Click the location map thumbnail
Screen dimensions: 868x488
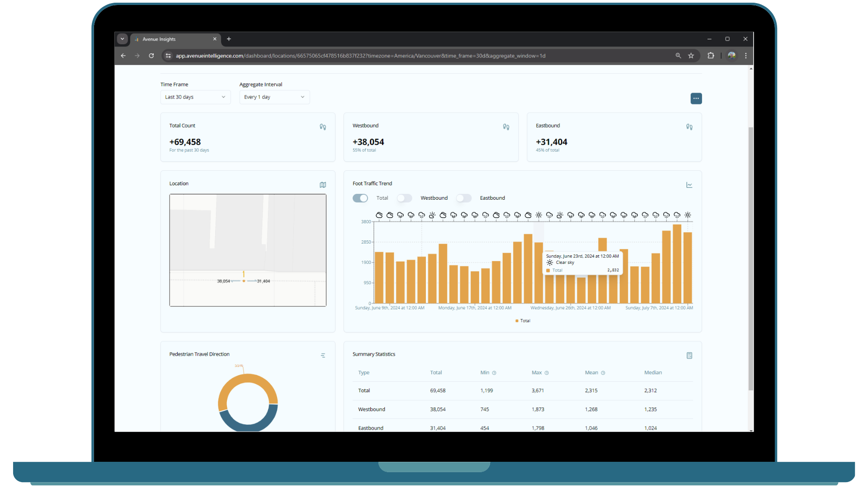248,250
